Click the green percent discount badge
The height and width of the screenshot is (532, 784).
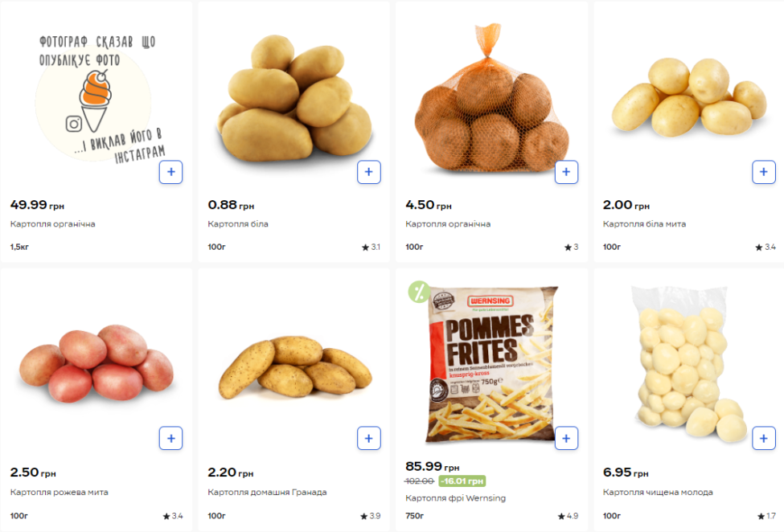click(x=419, y=293)
